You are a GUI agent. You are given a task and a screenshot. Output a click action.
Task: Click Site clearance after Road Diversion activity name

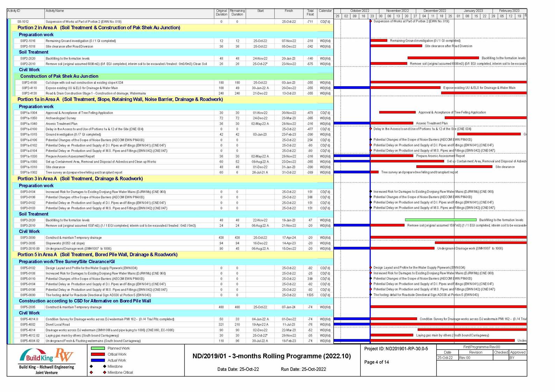(70, 46)
